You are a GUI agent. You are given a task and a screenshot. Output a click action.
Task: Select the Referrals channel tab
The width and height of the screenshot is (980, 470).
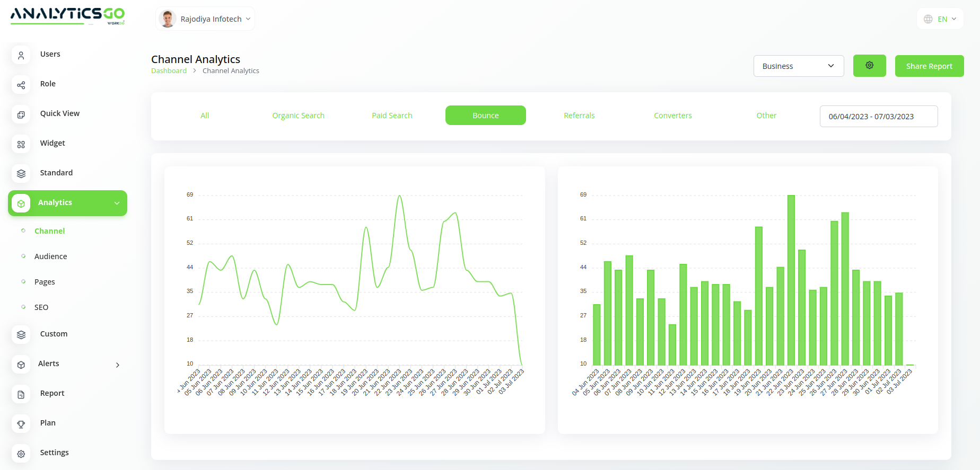point(579,116)
